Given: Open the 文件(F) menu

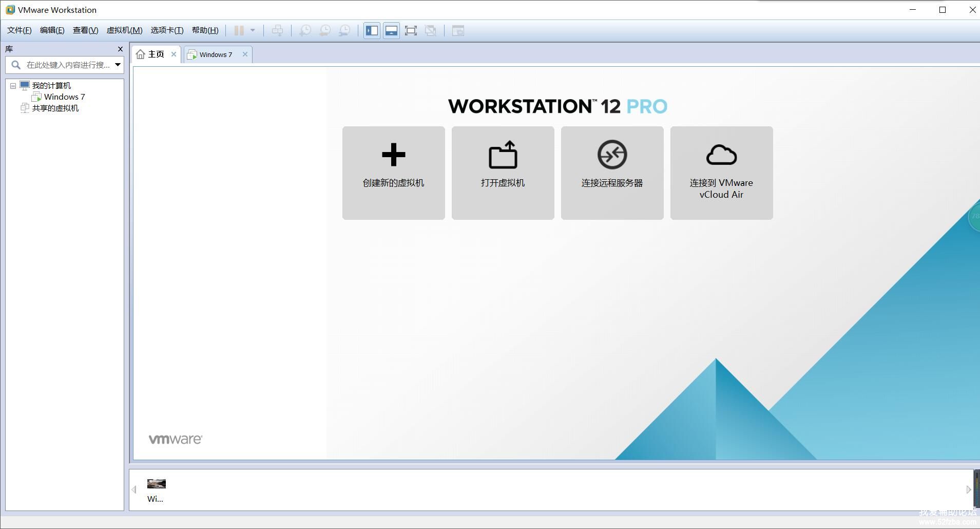Looking at the screenshot, I should [x=19, y=30].
